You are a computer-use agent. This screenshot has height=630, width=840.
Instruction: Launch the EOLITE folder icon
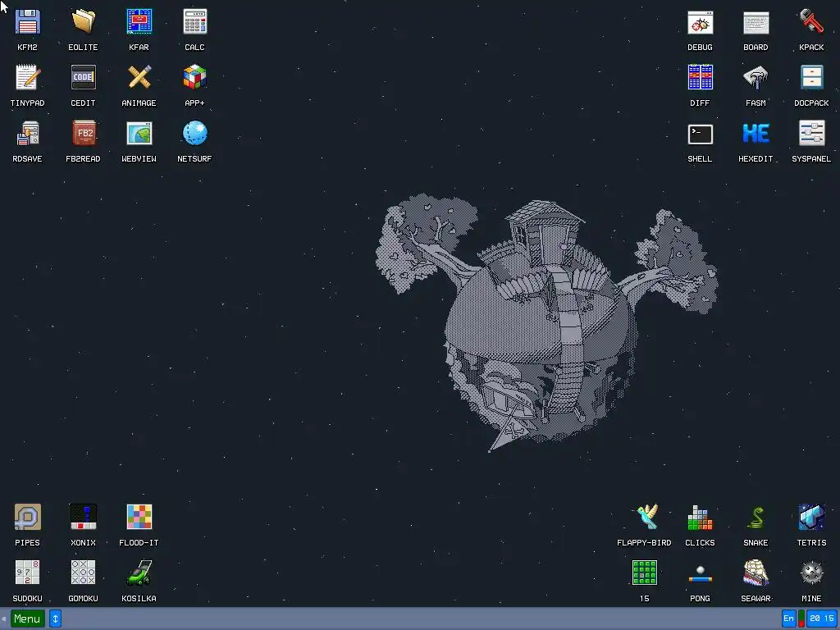(83, 22)
